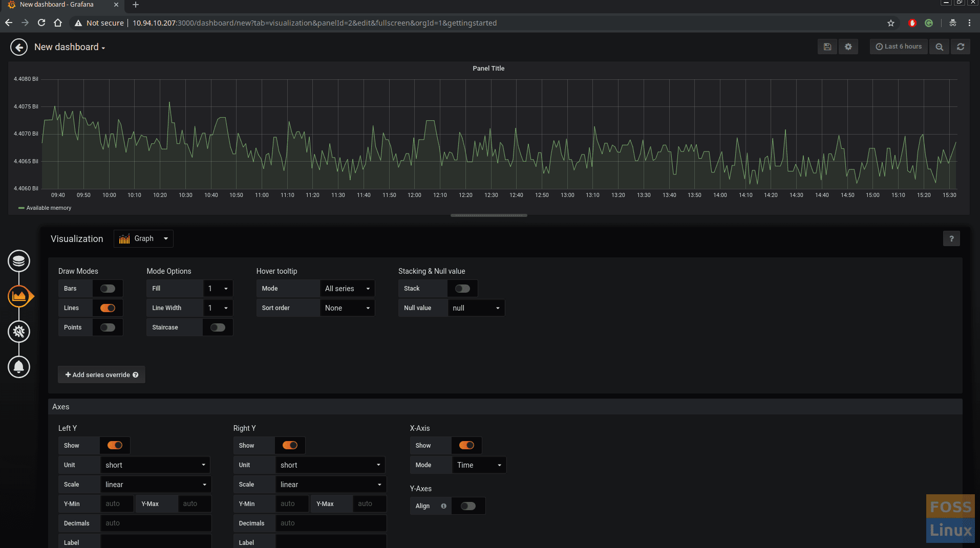Turn on the Staircase toggle
This screenshot has height=548, width=980.
218,327
